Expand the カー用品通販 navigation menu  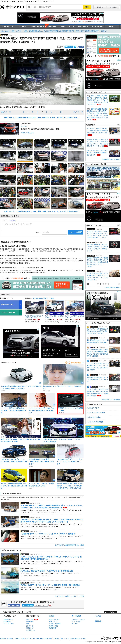82,26
